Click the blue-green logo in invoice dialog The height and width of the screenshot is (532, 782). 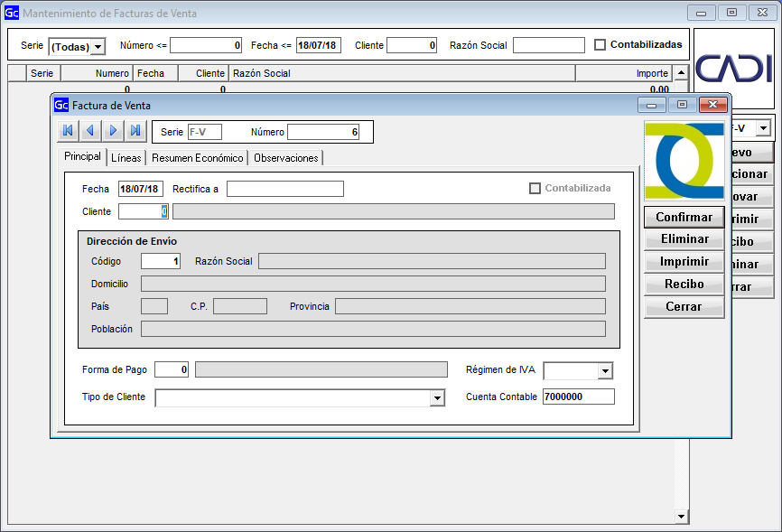point(684,162)
